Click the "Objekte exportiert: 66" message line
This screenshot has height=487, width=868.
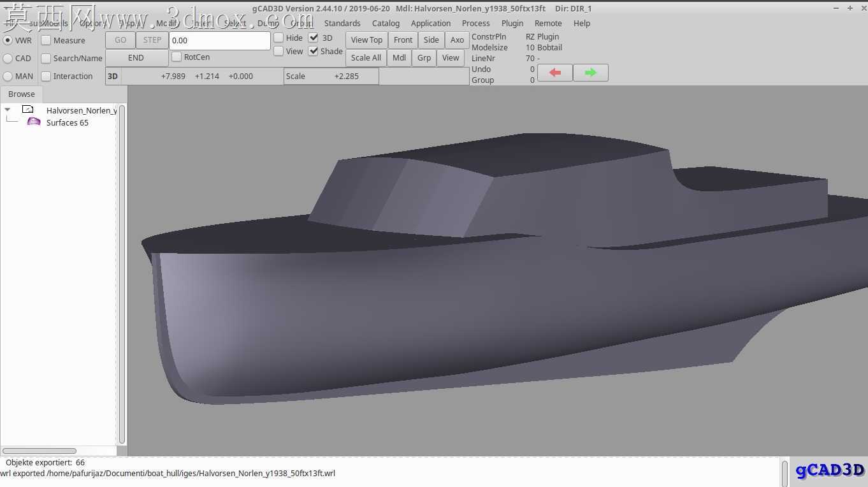pyautogui.click(x=45, y=462)
